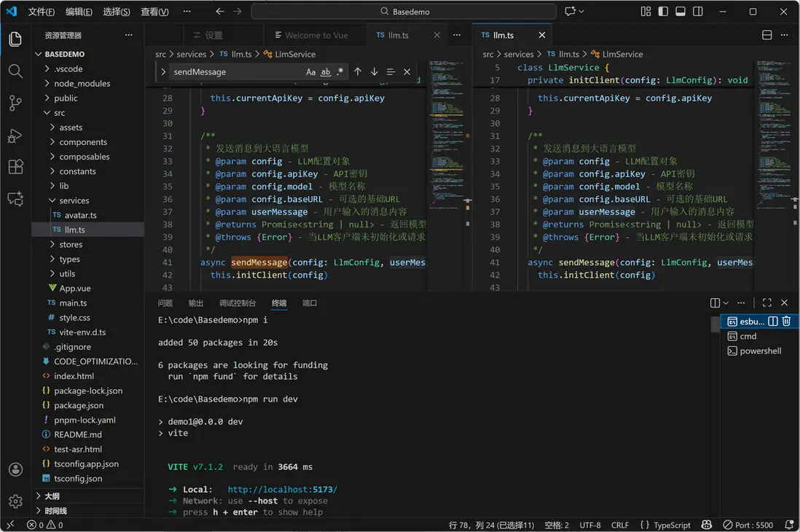Viewport: 800px width, 532px height.
Task: Open the Search view in activity bar
Action: pos(15,71)
